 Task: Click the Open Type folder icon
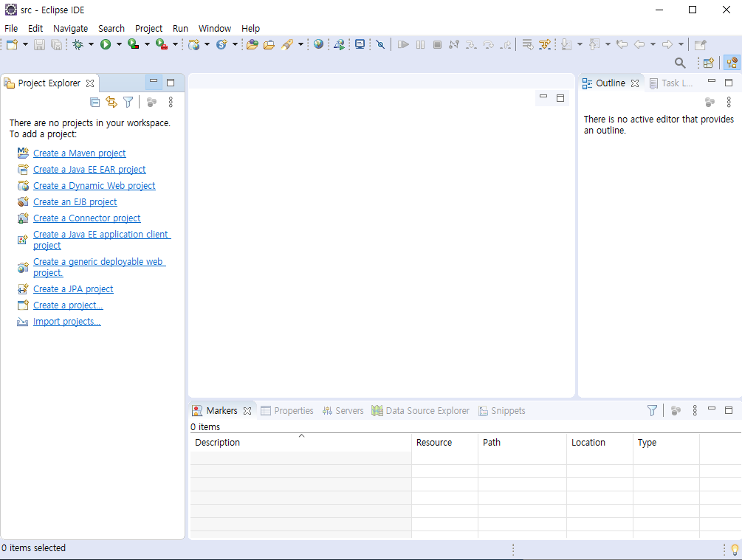253,44
